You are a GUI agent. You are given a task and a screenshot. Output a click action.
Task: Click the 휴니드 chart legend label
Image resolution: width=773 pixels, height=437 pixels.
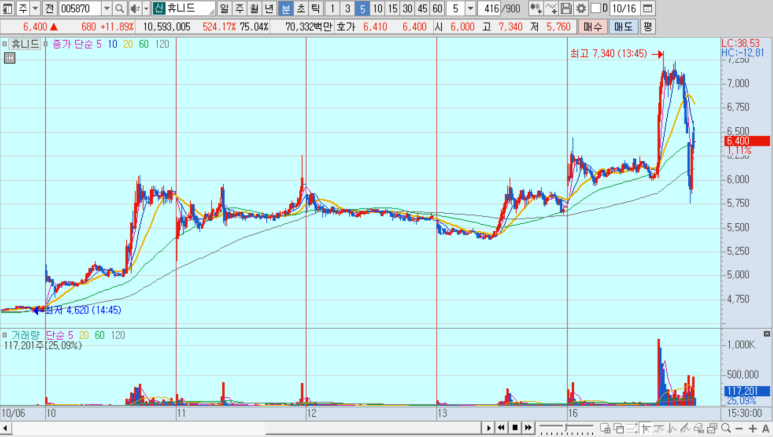[x=25, y=44]
